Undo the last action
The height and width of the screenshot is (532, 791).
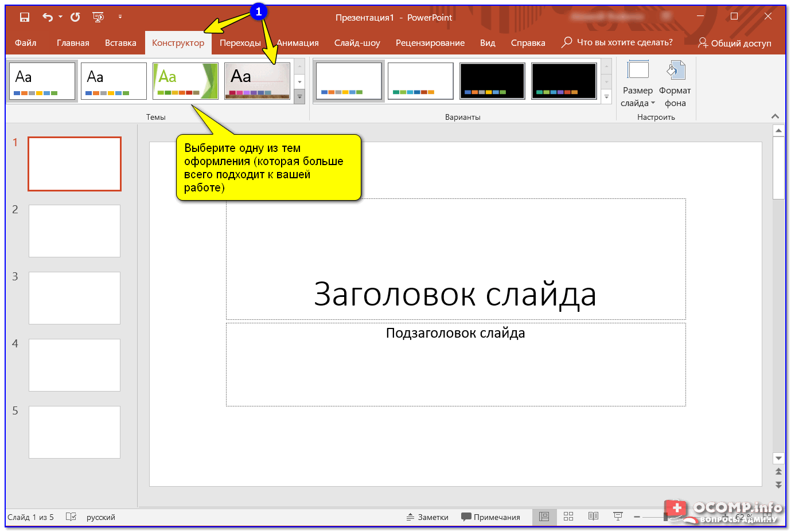tap(48, 17)
